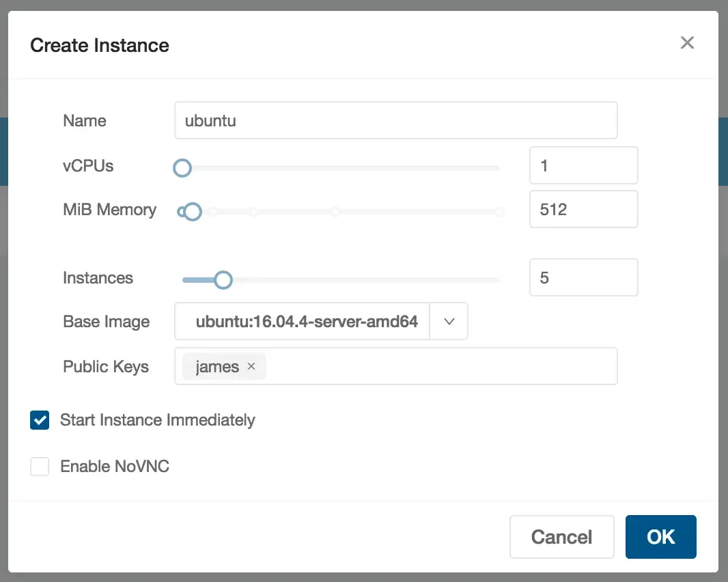
Task: Remove the james public key tag
Action: click(251, 367)
